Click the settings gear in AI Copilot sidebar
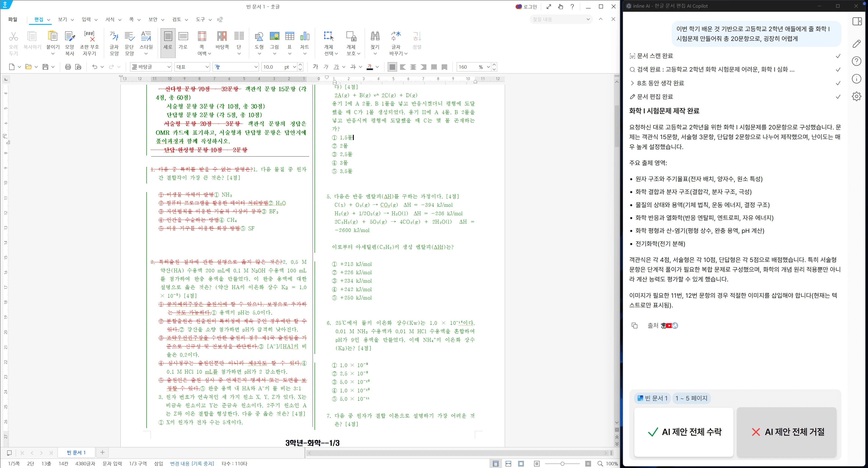Screen dimensions: 868x468 pyautogui.click(x=856, y=97)
